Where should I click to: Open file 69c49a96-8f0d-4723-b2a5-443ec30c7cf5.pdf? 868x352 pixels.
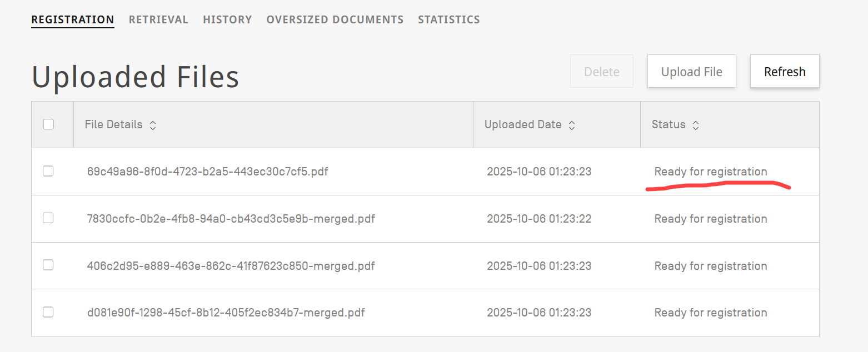207,172
